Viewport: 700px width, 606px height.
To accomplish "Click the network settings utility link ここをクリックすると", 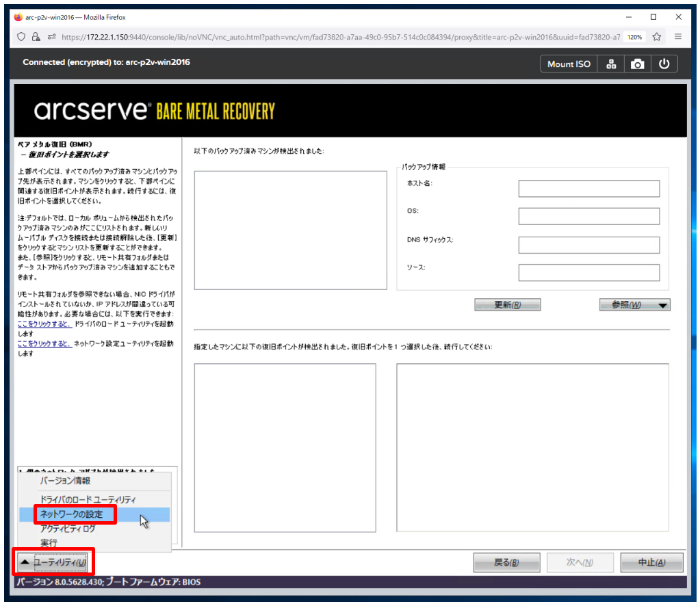I will click(44, 343).
